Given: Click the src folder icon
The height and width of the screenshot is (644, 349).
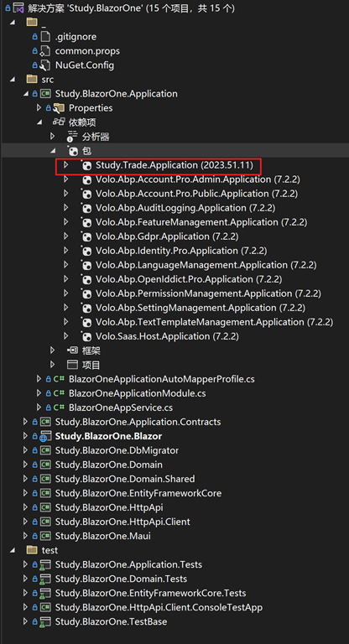Looking at the screenshot, I should (32, 80).
